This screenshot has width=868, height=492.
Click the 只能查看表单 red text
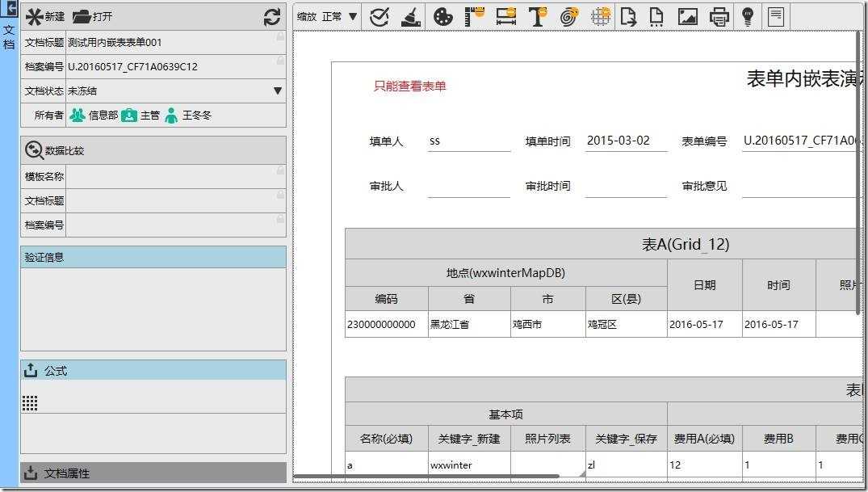[x=409, y=86]
